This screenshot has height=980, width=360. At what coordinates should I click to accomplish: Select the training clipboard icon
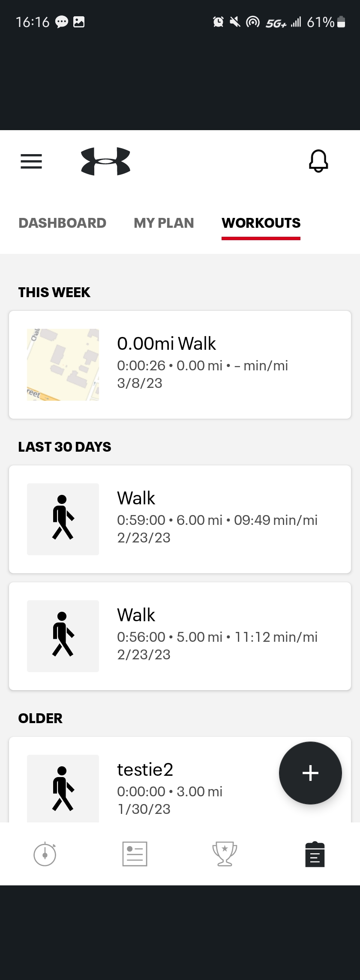pos(315,854)
